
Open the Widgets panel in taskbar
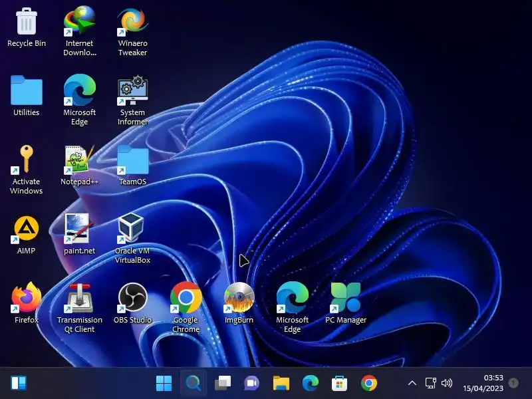(19, 384)
